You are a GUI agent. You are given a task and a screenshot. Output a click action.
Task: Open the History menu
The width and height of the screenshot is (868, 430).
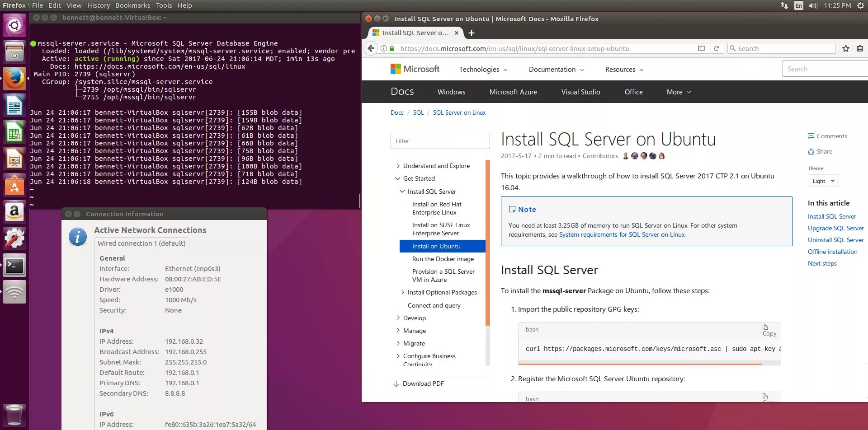[x=99, y=5]
